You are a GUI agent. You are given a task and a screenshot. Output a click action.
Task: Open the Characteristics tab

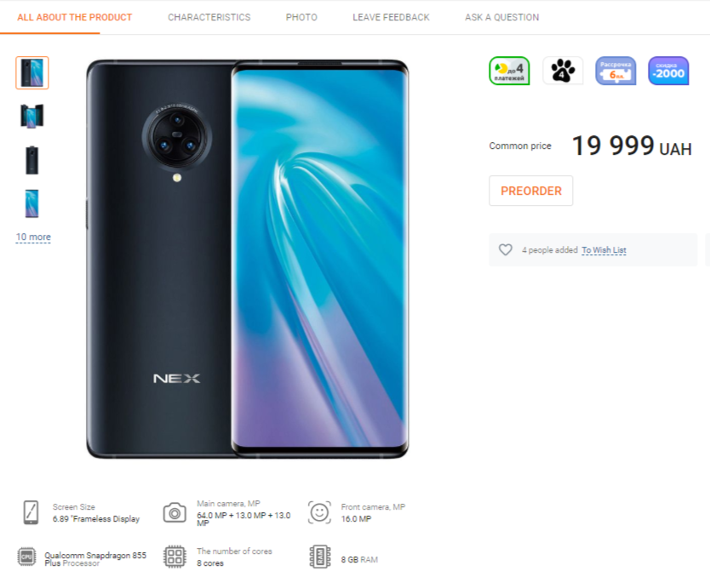(x=209, y=17)
